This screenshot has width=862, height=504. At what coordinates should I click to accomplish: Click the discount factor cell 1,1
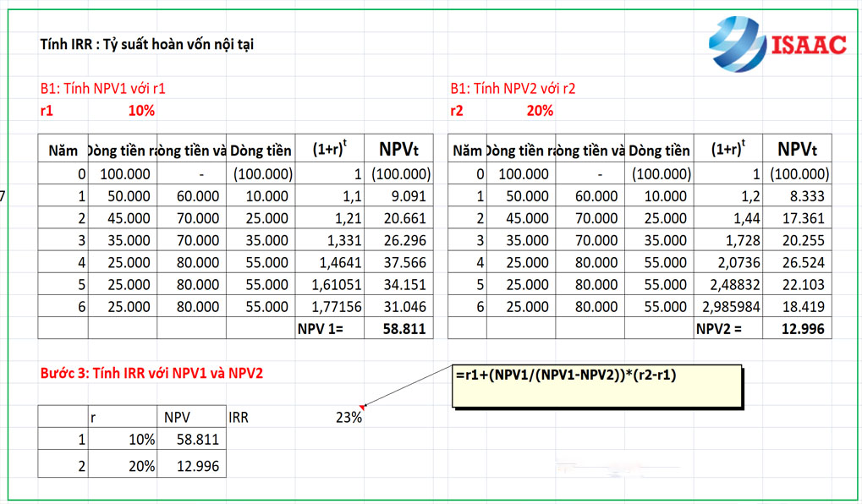click(330, 195)
